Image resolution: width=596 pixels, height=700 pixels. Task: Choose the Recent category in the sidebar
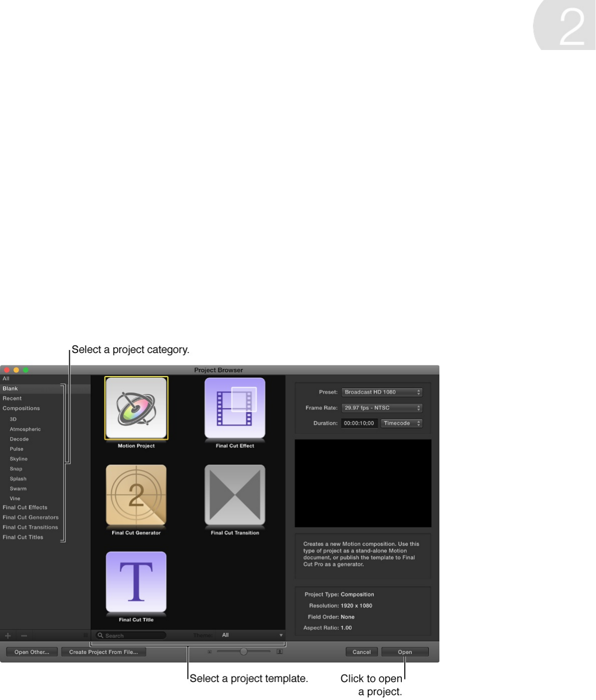coord(12,398)
